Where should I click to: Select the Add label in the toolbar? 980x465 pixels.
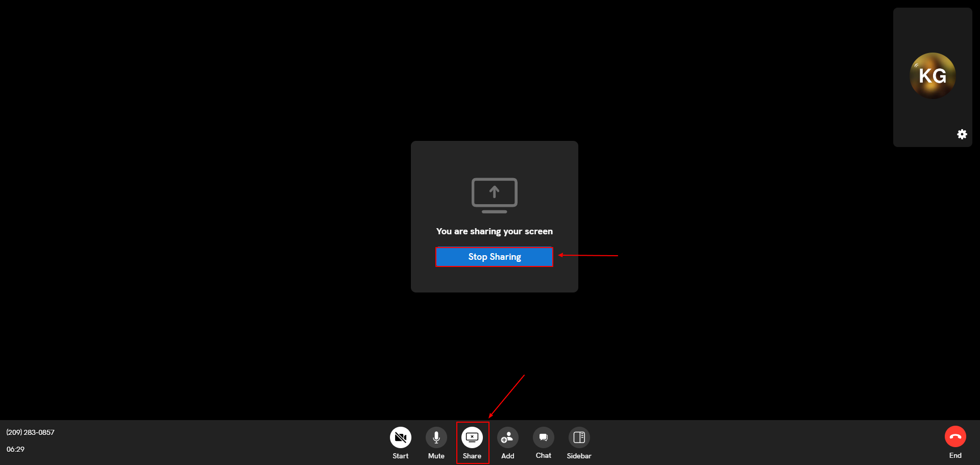point(507,456)
